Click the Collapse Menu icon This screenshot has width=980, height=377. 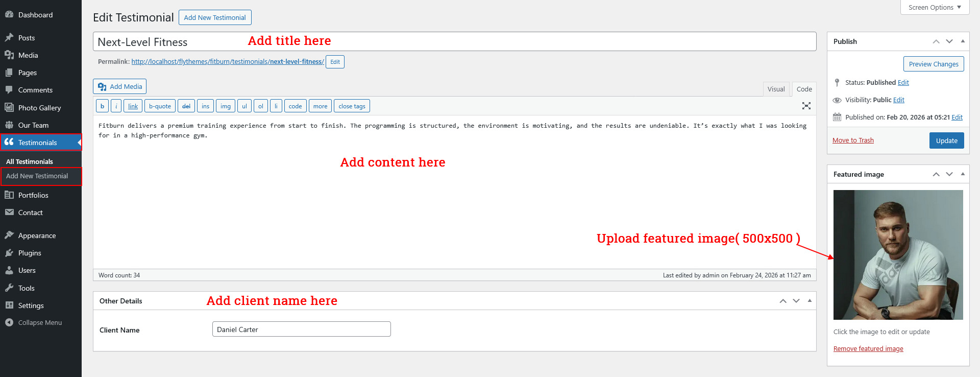(x=9, y=322)
